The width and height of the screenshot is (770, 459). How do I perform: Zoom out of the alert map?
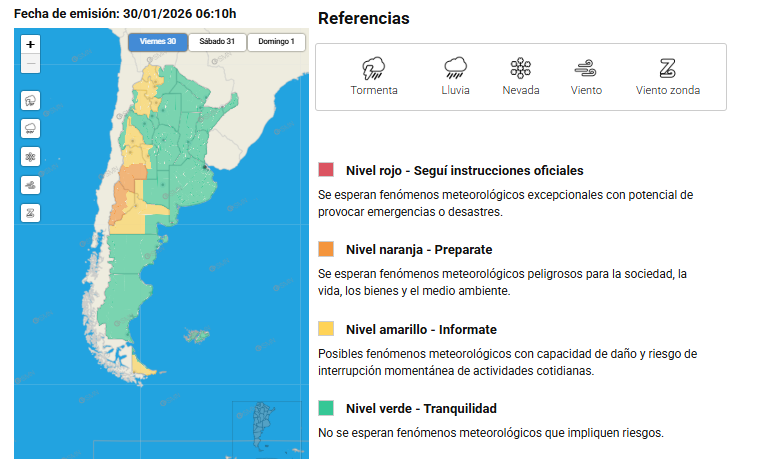(30, 63)
